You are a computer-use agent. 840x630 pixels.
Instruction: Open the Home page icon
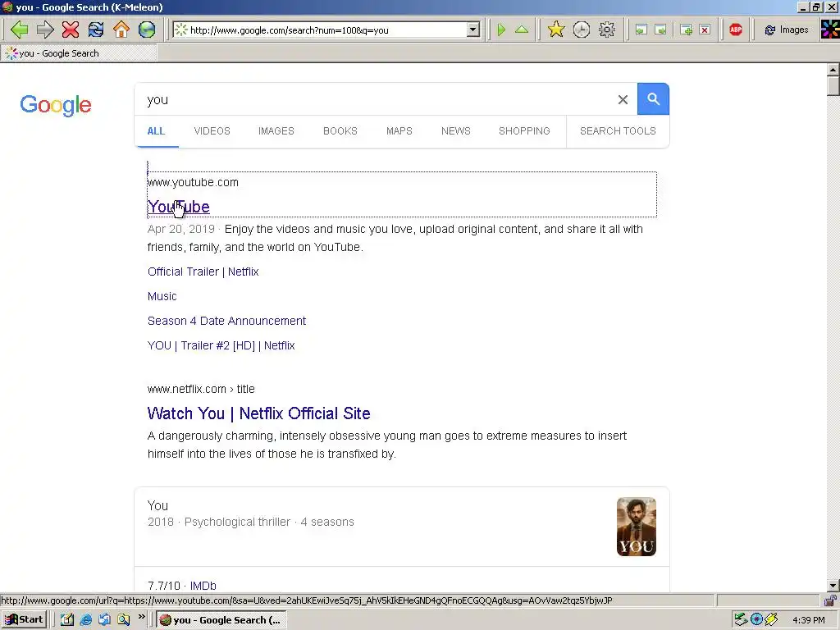tap(121, 30)
